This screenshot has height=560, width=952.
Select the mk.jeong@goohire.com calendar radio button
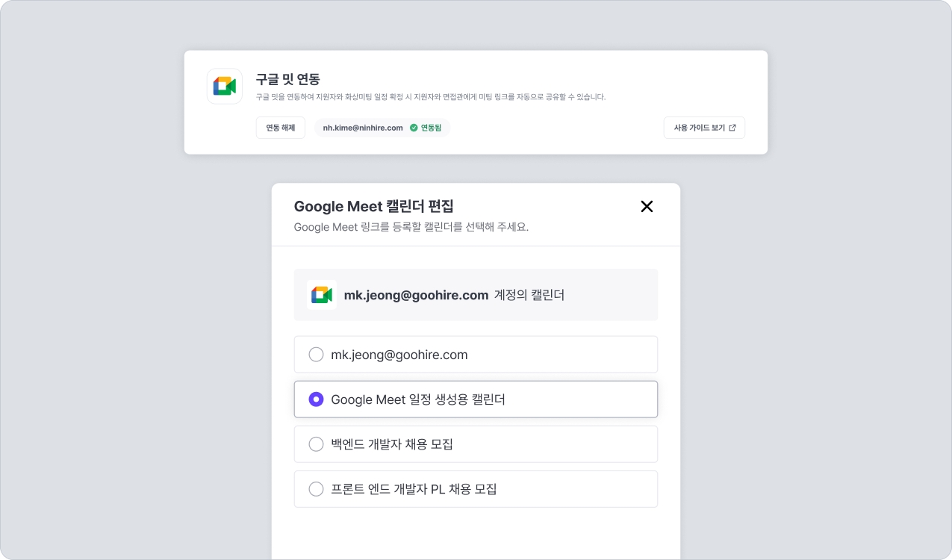[316, 355]
